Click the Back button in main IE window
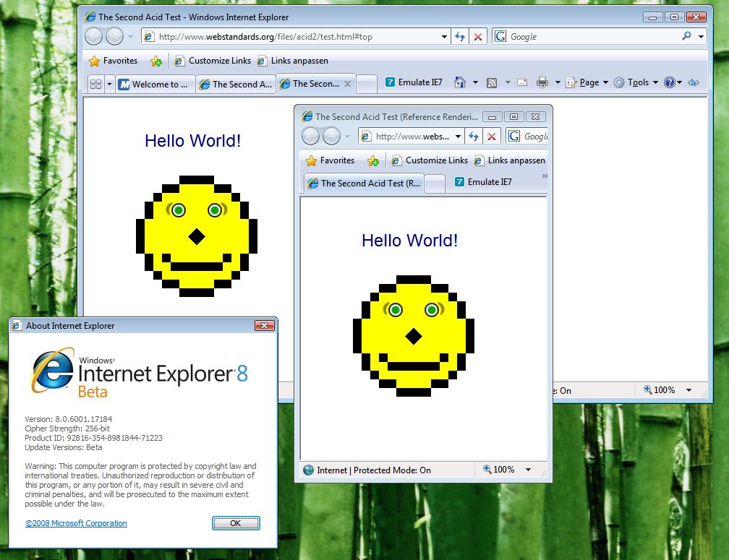The width and height of the screenshot is (729, 560). (x=93, y=36)
